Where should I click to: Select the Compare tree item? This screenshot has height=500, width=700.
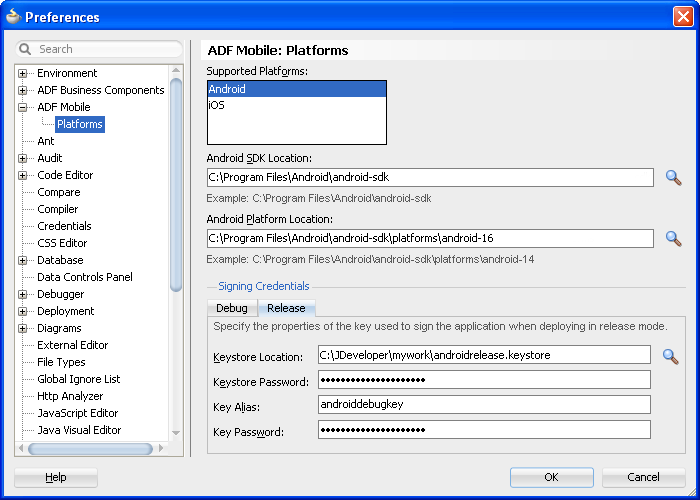tap(59, 192)
